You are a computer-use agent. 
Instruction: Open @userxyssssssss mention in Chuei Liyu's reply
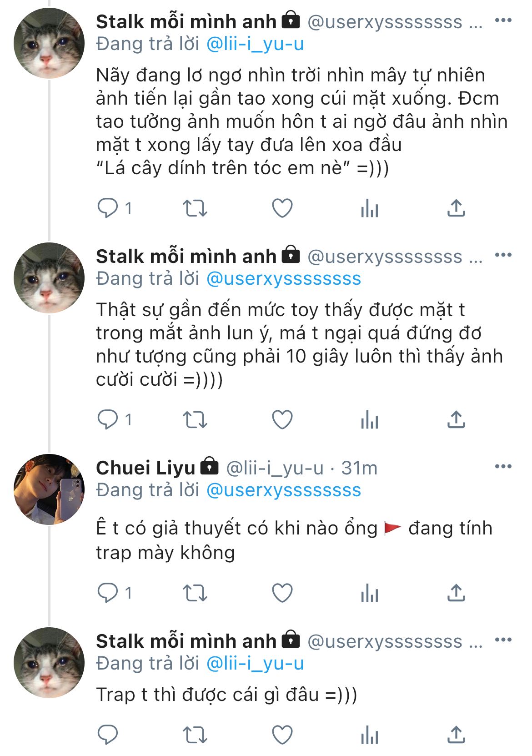(x=284, y=490)
